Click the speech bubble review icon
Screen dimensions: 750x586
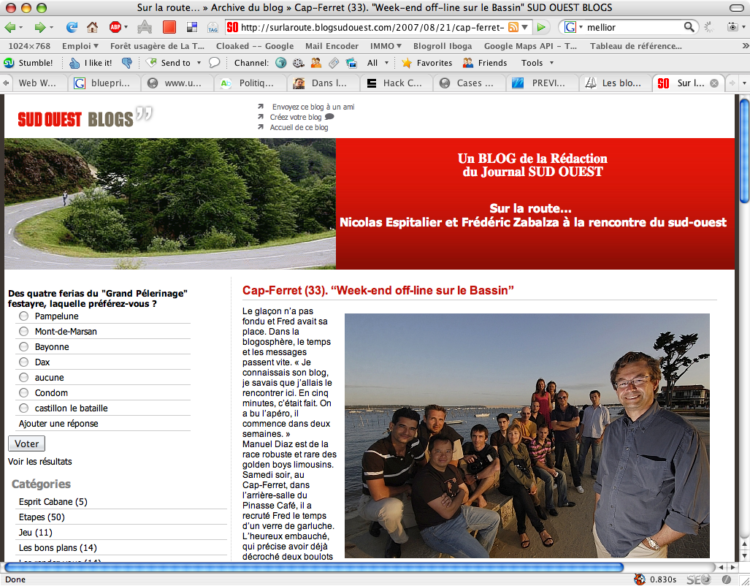point(214,63)
